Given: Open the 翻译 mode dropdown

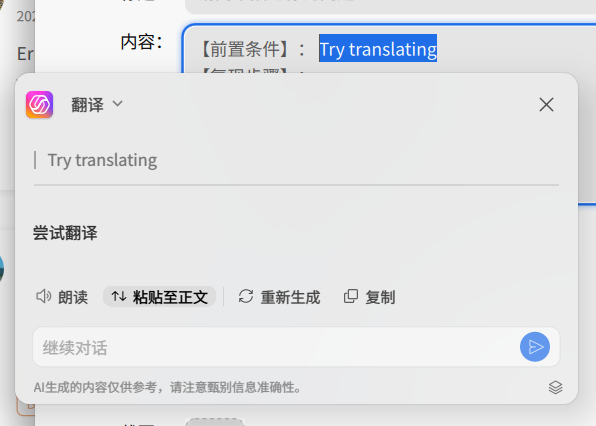Looking at the screenshot, I should (x=97, y=105).
